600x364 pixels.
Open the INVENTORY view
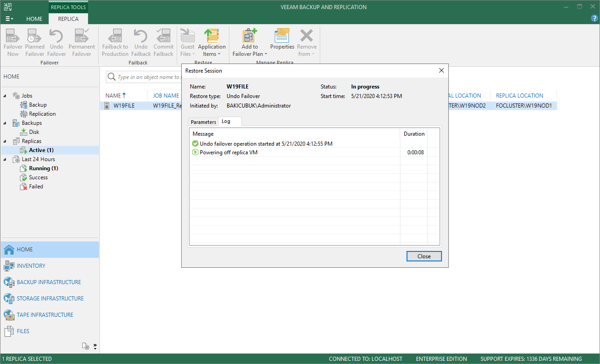click(50, 266)
